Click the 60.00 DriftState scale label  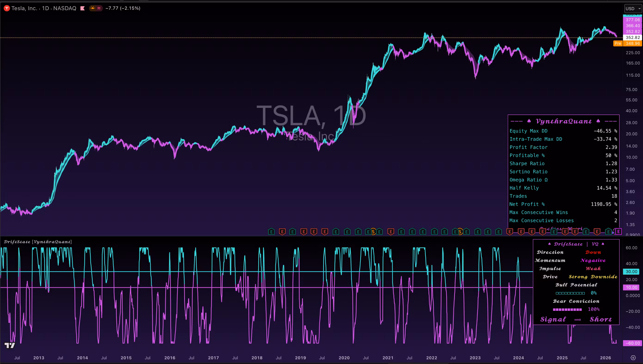coord(631,248)
